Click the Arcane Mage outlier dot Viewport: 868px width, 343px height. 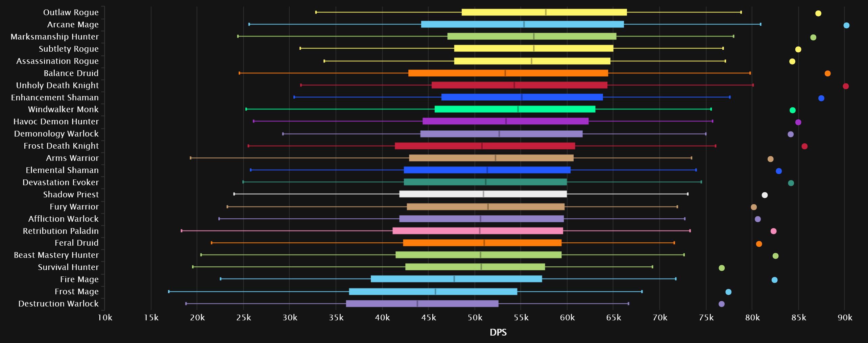846,25
